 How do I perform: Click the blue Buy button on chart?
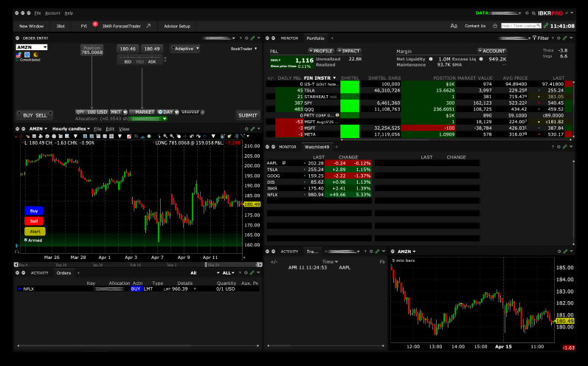(34, 211)
